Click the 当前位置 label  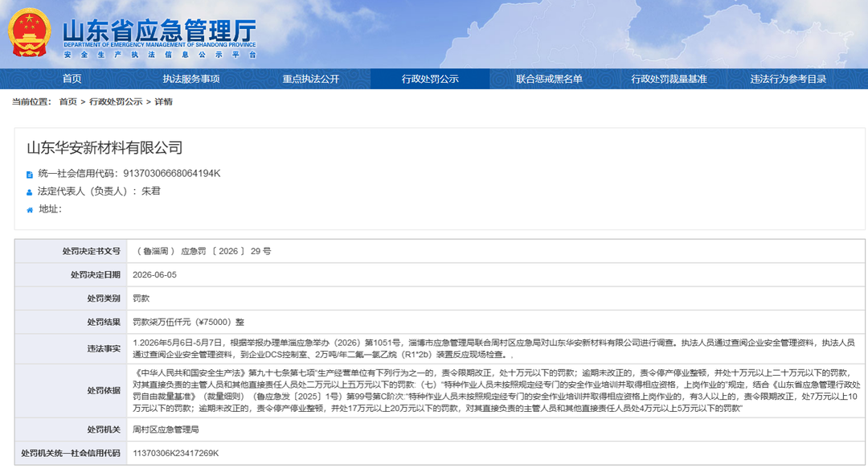pos(31,101)
